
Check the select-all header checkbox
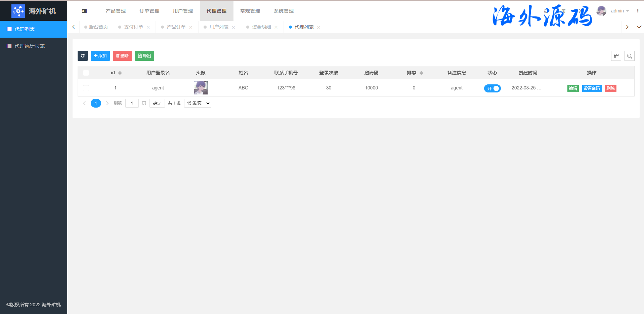[86, 73]
